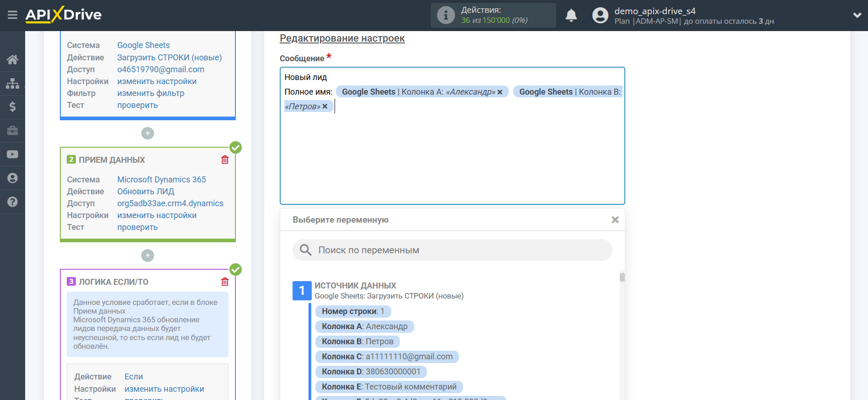The image size is (868, 400).
Task: Click изменить настройки in logic block
Action: [x=165, y=389]
